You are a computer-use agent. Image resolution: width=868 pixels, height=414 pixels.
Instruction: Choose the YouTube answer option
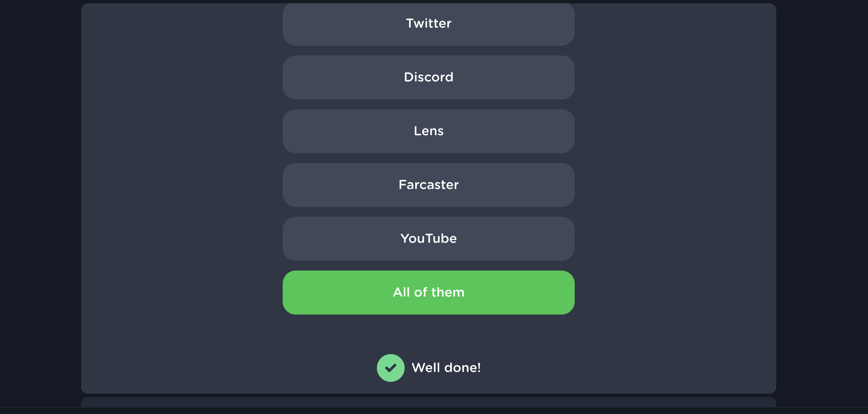[x=428, y=239]
